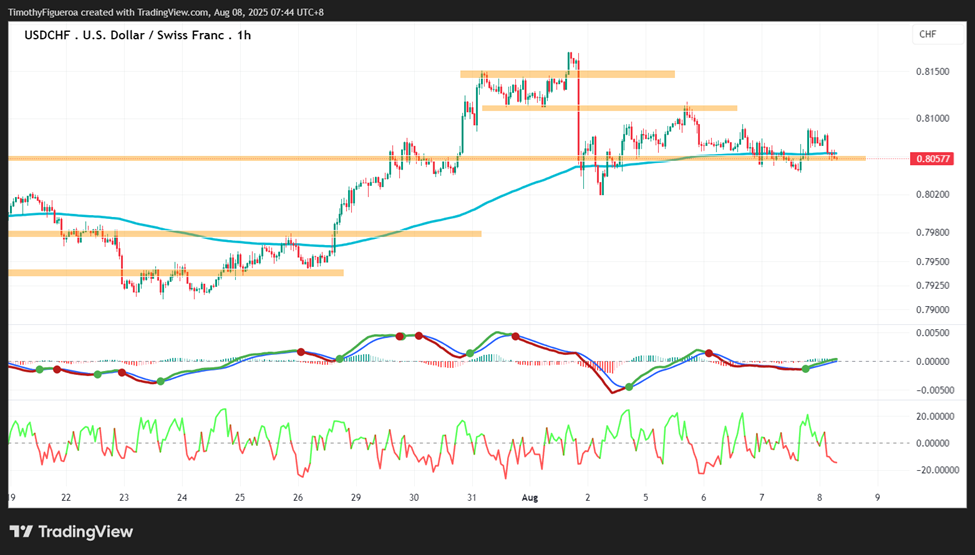This screenshot has height=555, width=975.
Task: Click the last green MACD crossover dot near 8
Action: pos(805,369)
